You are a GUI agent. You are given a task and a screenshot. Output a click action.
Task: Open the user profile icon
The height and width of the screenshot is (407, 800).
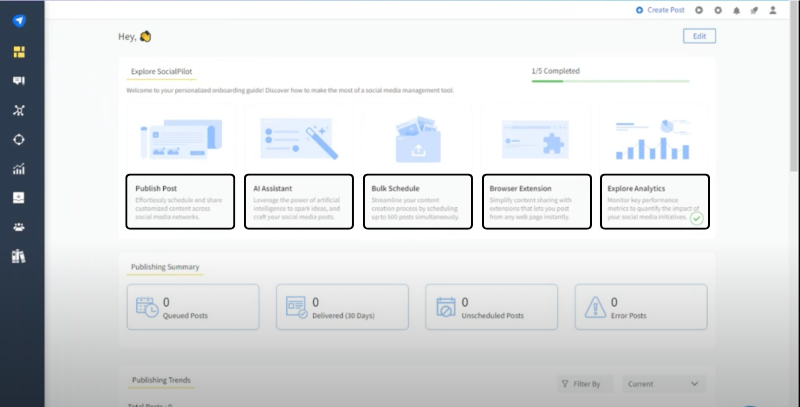click(773, 10)
